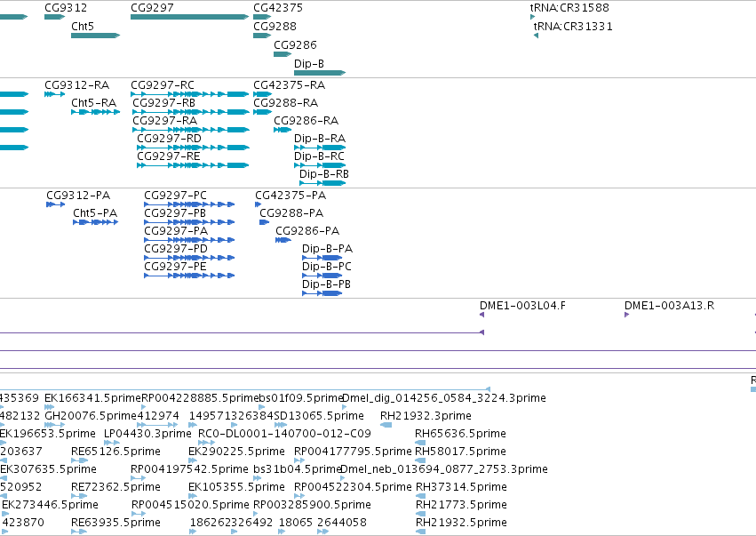
Task: Click the DME1-003L04.F marker label
Action: (x=522, y=306)
